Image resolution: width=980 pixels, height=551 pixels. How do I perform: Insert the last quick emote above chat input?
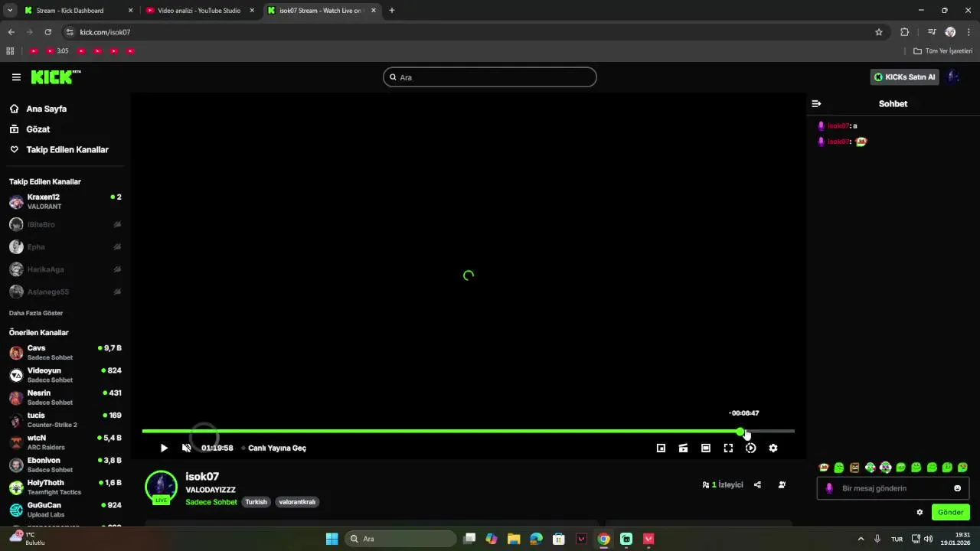(962, 468)
